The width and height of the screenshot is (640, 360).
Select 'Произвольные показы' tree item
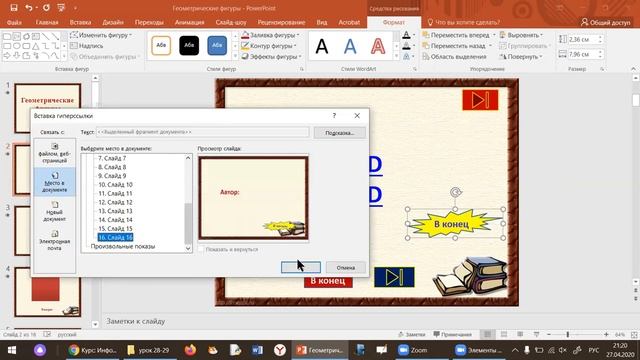pos(122,247)
